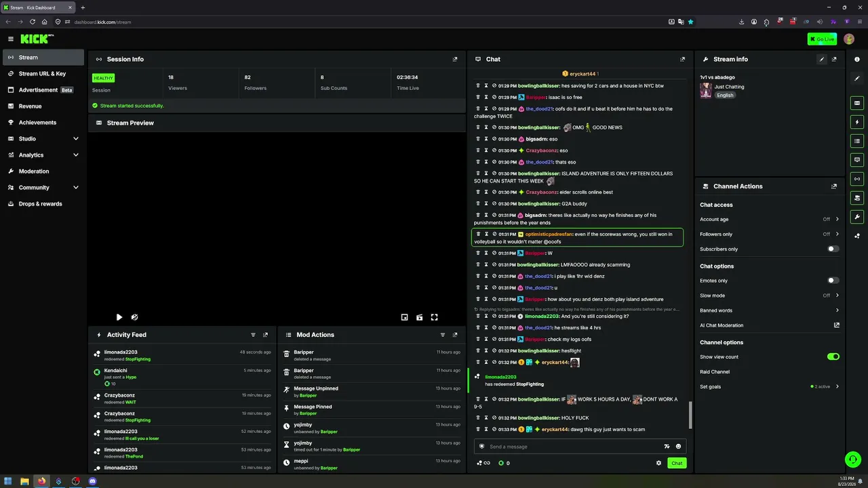Toggle Subscribers only chat

833,249
